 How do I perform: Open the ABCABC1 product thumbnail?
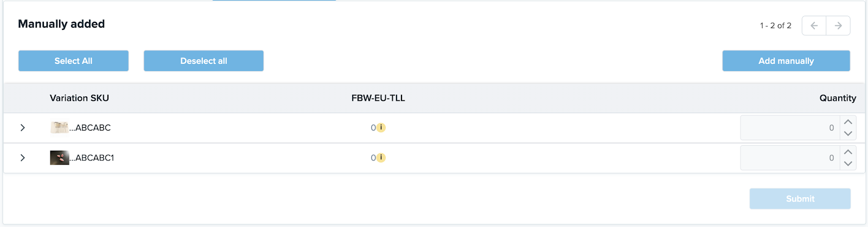click(60, 158)
